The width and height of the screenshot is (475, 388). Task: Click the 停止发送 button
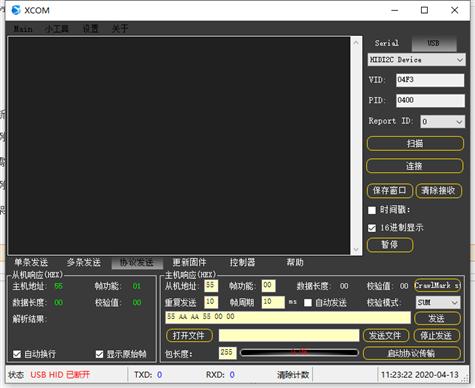point(437,335)
